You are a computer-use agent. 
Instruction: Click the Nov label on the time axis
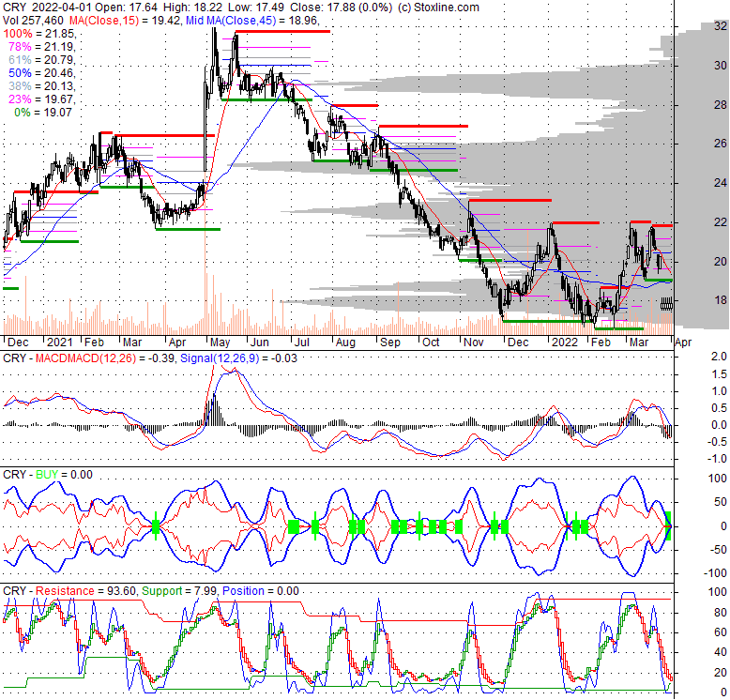click(474, 342)
